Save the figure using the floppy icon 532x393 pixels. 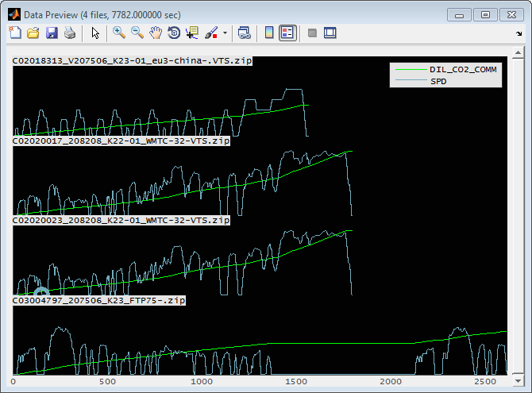52,33
